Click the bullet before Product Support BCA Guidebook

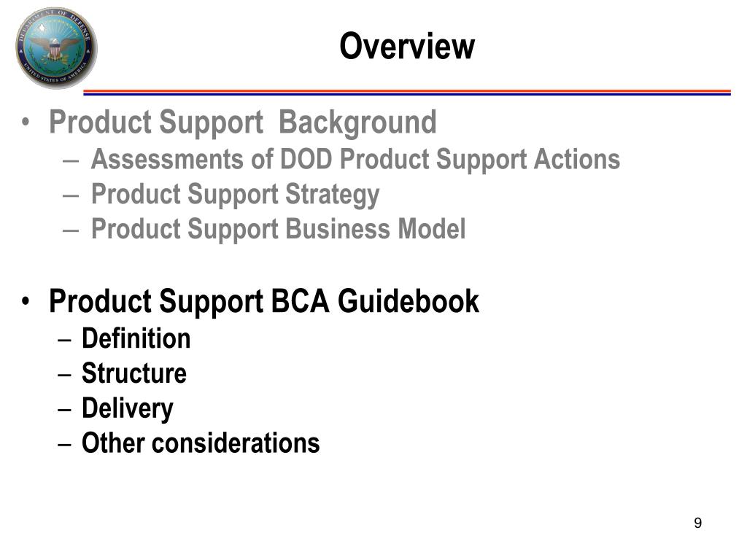click(x=26, y=301)
